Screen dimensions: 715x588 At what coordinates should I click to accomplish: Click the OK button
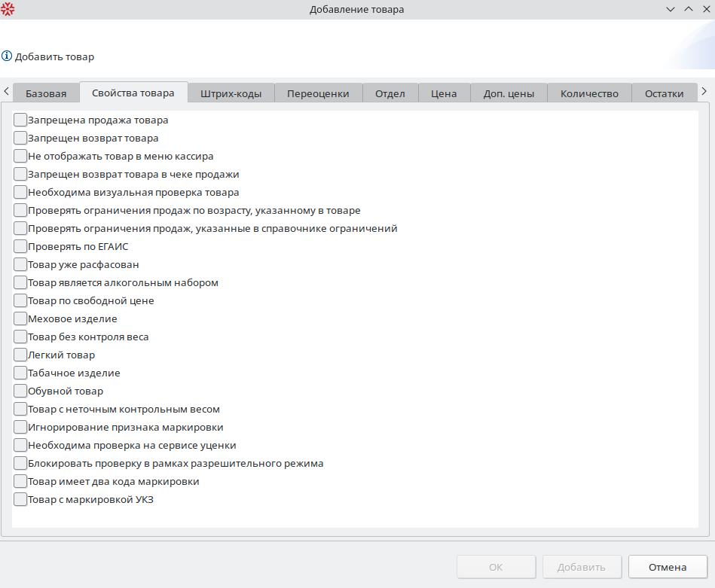(496, 567)
